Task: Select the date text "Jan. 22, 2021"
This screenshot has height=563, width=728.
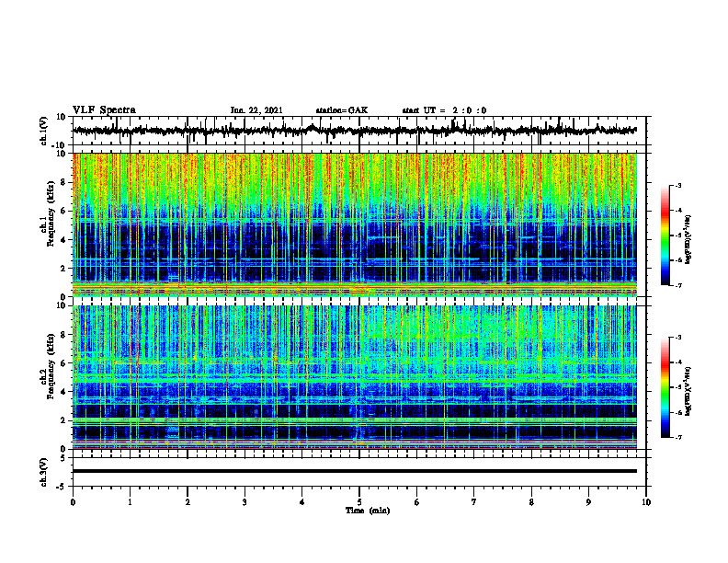Action: click(256, 110)
